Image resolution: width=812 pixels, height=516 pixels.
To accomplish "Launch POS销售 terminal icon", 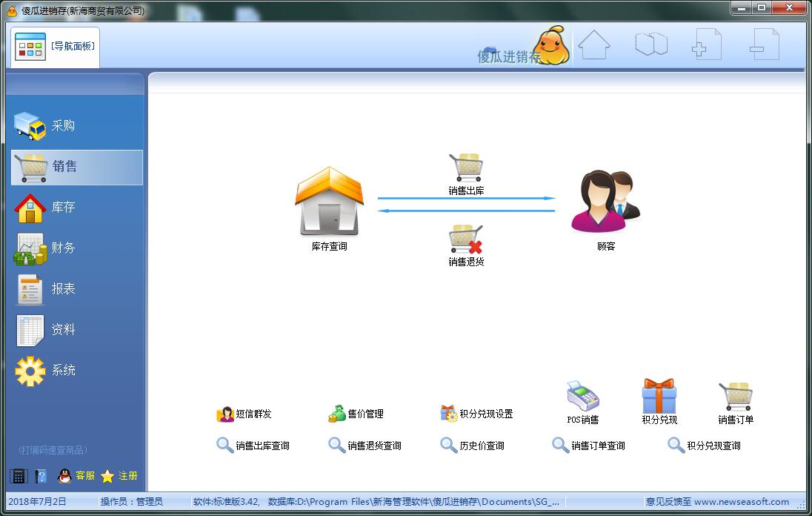I will 583,397.
